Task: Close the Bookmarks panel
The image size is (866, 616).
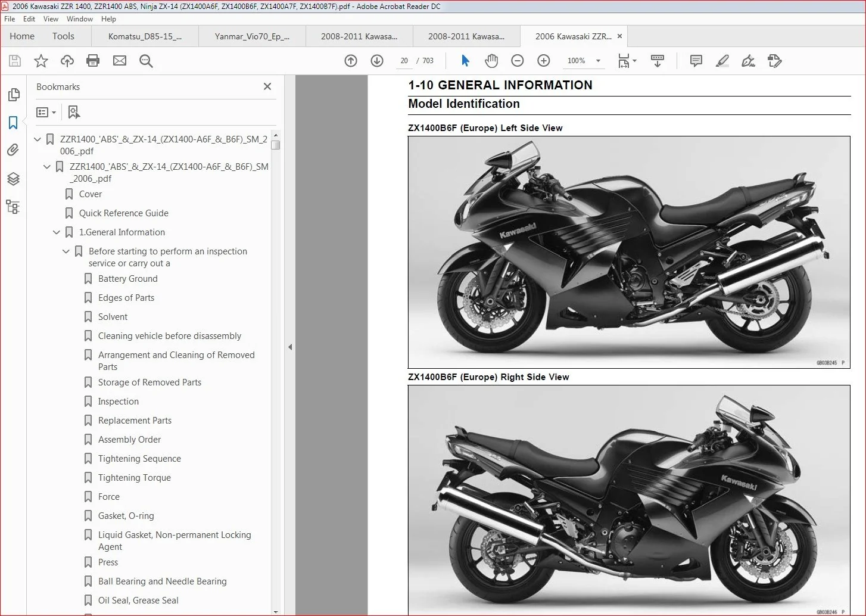Action: 267,86
